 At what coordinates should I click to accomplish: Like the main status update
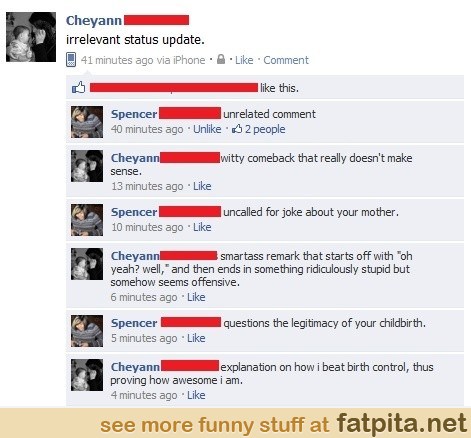click(x=244, y=60)
